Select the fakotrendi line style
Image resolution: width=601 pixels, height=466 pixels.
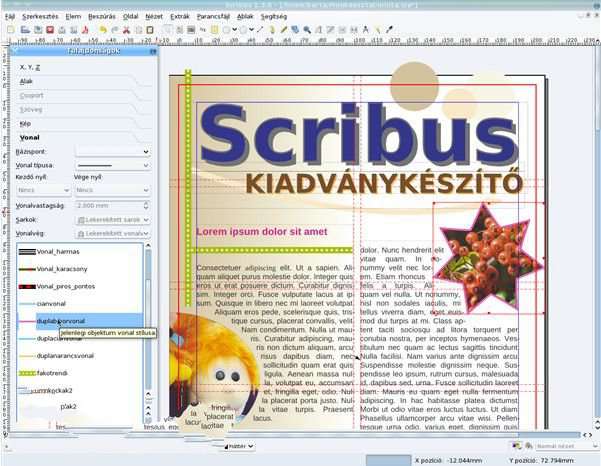(80, 373)
